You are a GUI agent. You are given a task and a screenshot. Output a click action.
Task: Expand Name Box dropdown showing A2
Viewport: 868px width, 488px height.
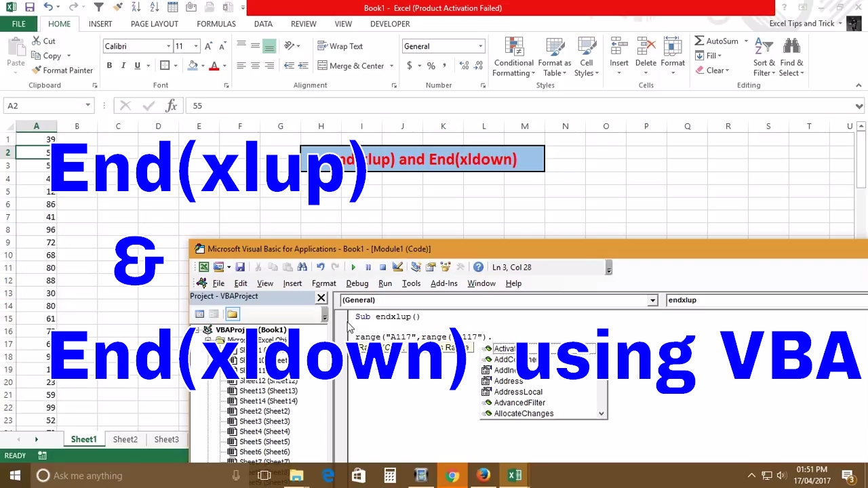87,106
